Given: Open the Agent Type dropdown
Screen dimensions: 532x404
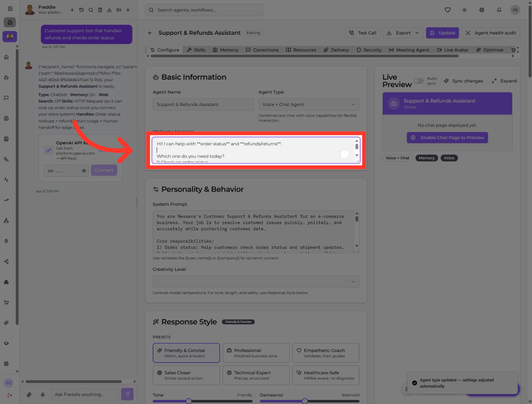Looking at the screenshot, I should pos(309,104).
